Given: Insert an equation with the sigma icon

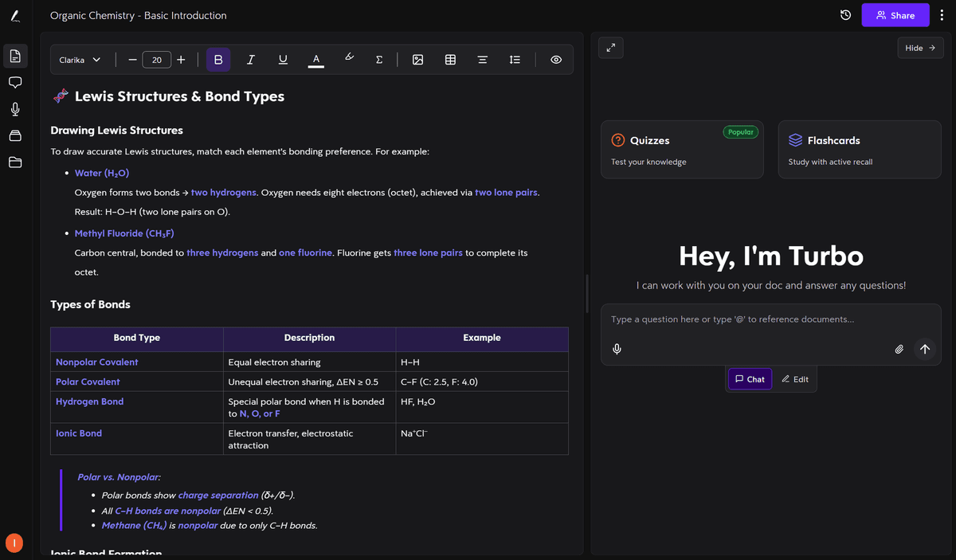Looking at the screenshot, I should tap(378, 59).
